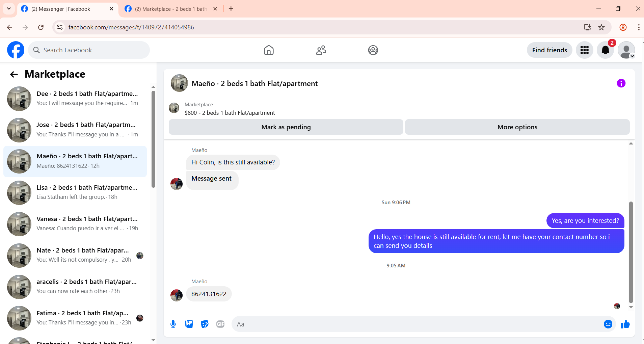The width and height of the screenshot is (644, 344).
Task: Open the Groups icon in top navigation
Action: (x=373, y=50)
